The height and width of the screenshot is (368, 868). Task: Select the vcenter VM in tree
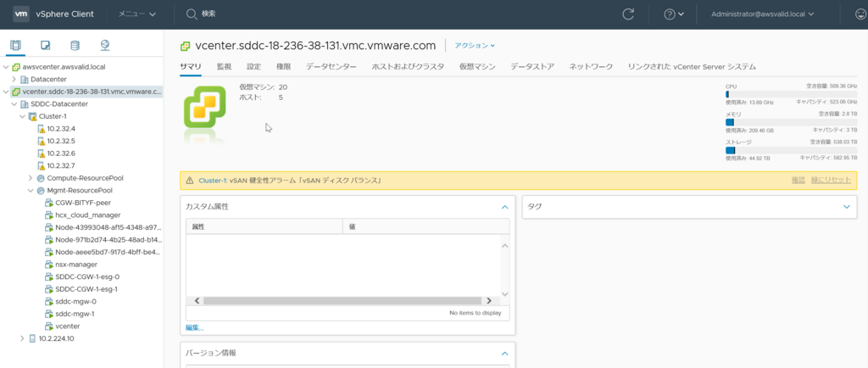68,326
